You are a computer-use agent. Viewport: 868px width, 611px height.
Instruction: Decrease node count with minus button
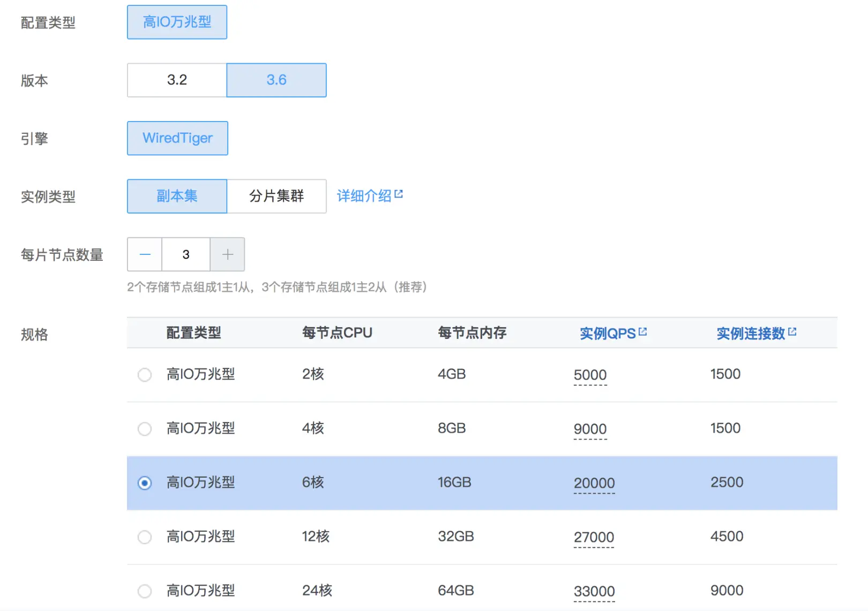(x=145, y=254)
